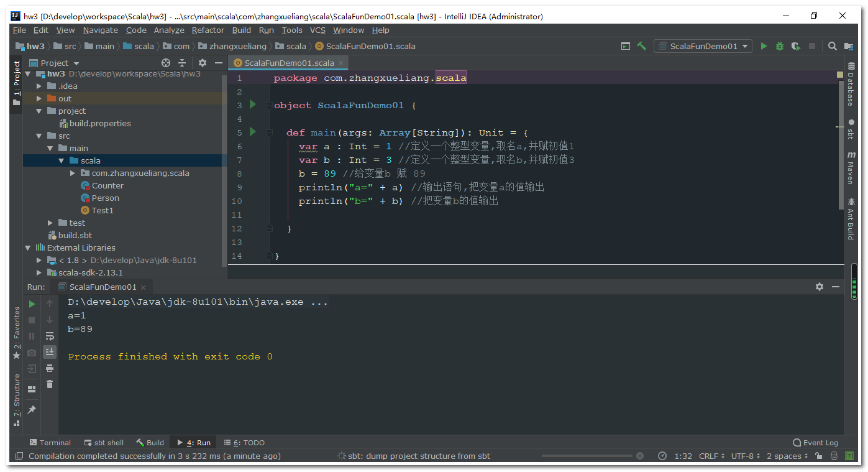Toggle soft-wrap in Run console
The width and height of the screenshot is (868, 472).
[x=50, y=336]
